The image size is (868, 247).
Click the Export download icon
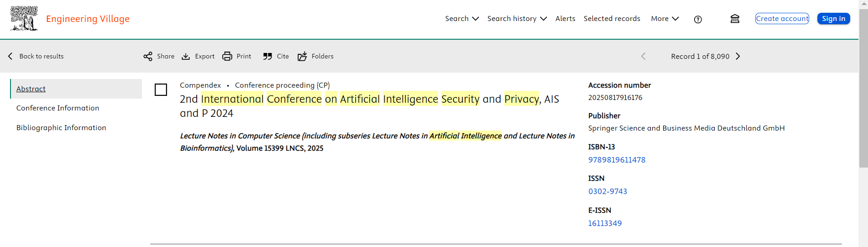click(x=186, y=56)
